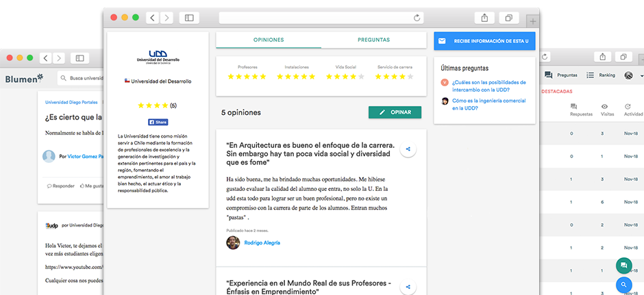Toggle the sidebar in the center Safari window
644x295 pixels.
click(189, 18)
